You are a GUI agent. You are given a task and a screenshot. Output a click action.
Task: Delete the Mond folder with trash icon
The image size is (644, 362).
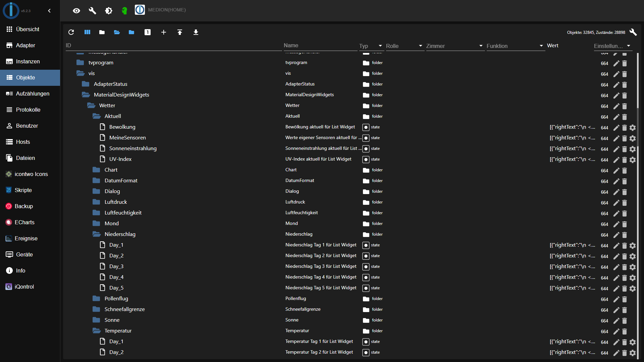pyautogui.click(x=625, y=224)
